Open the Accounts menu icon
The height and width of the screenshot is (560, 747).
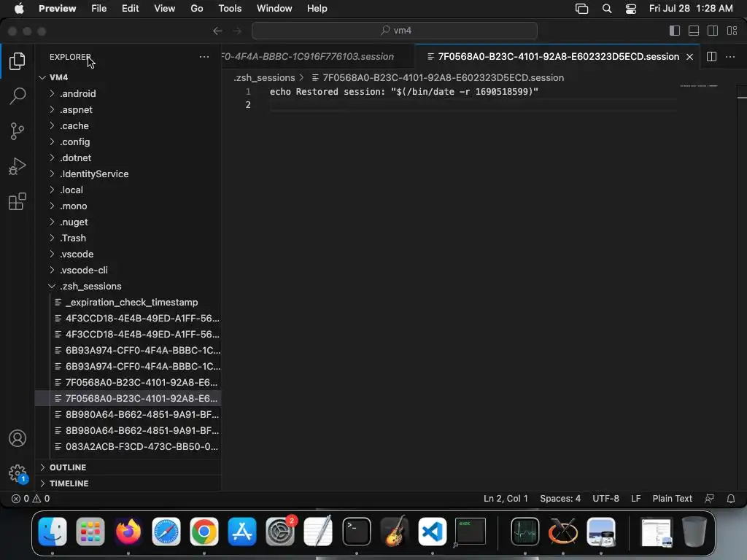click(18, 438)
